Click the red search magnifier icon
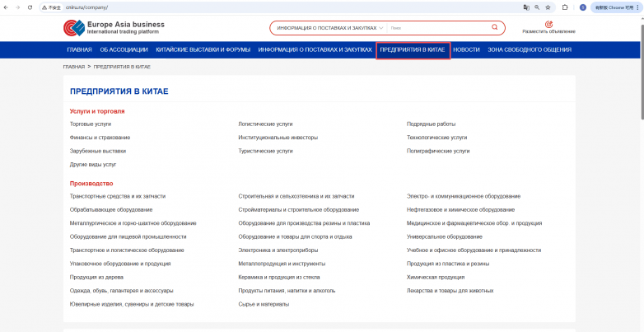 (495, 27)
